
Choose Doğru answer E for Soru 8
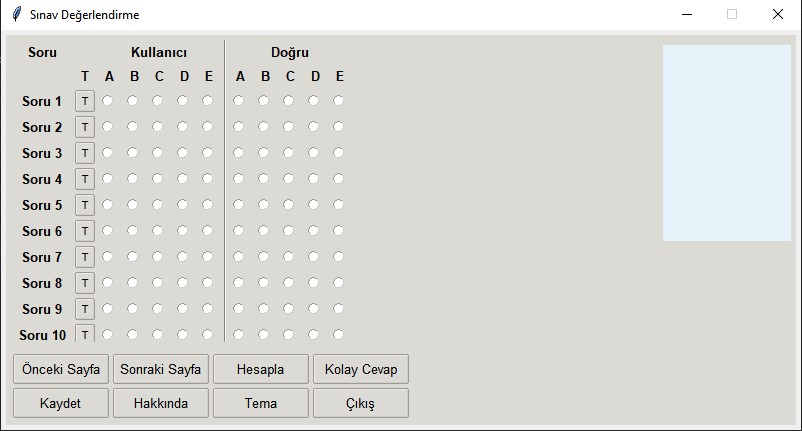pyautogui.click(x=339, y=282)
